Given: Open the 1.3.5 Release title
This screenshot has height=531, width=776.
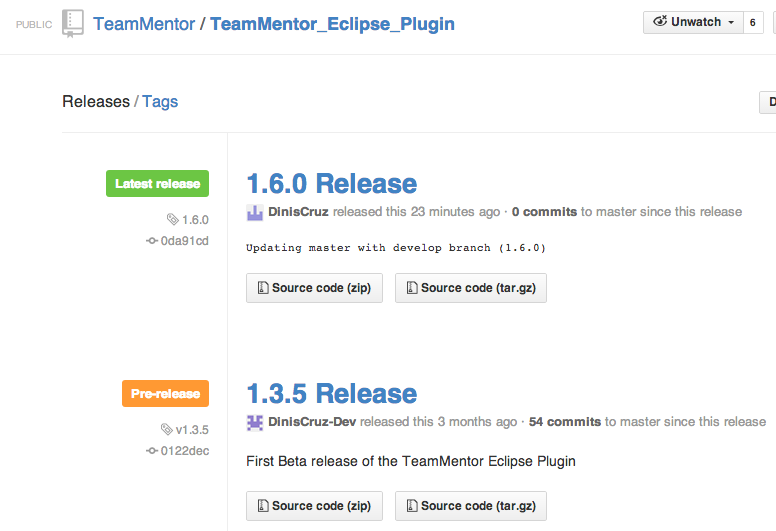Looking at the screenshot, I should (331, 394).
